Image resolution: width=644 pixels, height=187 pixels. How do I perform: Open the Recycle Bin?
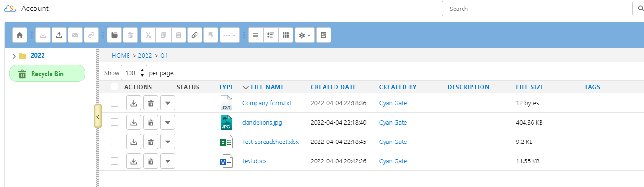pyautogui.click(x=47, y=74)
